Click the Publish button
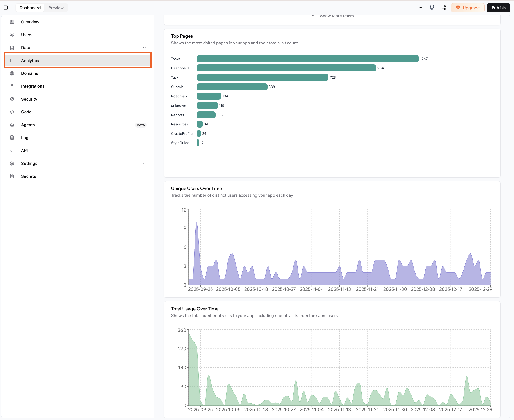Viewport: 514px width, 420px height. coord(498,7)
